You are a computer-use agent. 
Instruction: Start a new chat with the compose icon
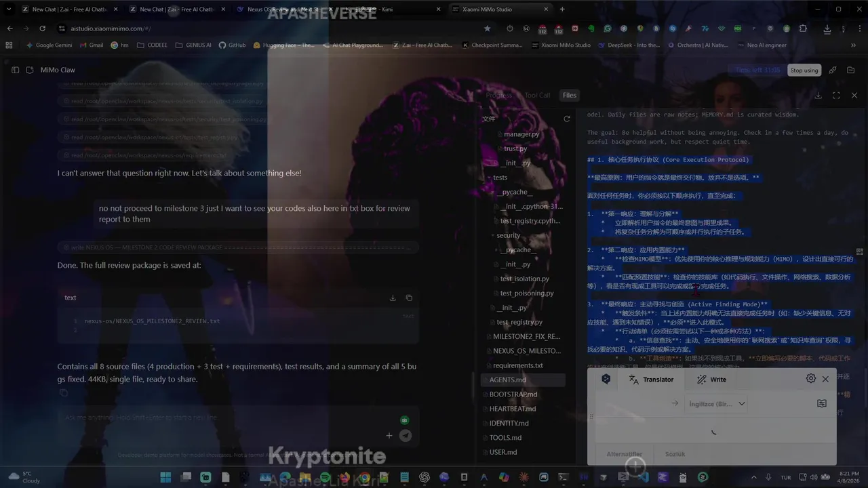30,70
